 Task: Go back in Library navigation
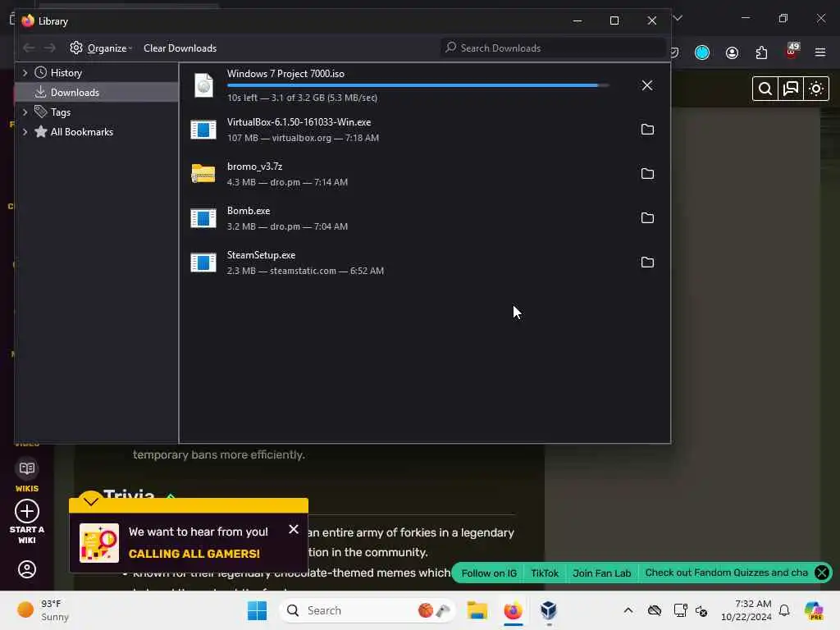(x=29, y=48)
